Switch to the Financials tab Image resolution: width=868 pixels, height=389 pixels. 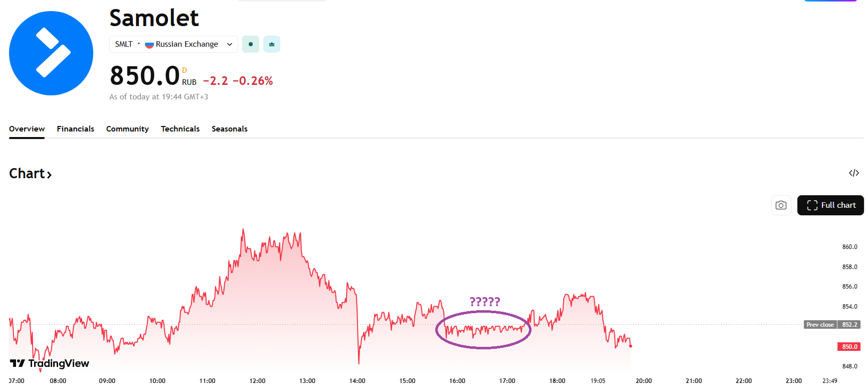75,129
